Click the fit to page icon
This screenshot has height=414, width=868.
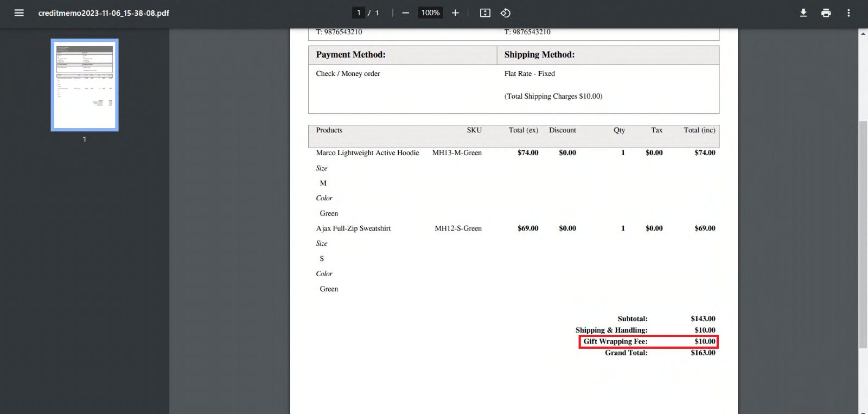[485, 13]
